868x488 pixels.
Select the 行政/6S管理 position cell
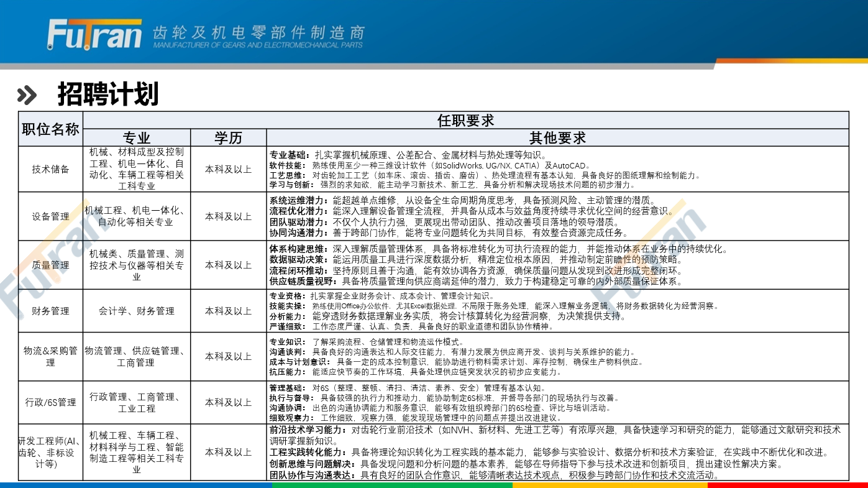pyautogui.click(x=50, y=402)
